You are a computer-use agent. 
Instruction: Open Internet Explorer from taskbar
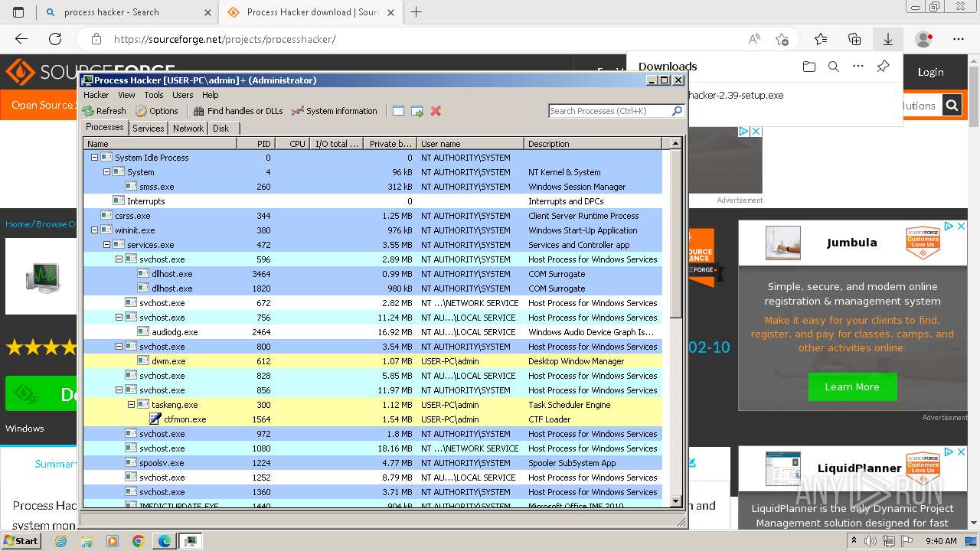[x=60, y=541]
